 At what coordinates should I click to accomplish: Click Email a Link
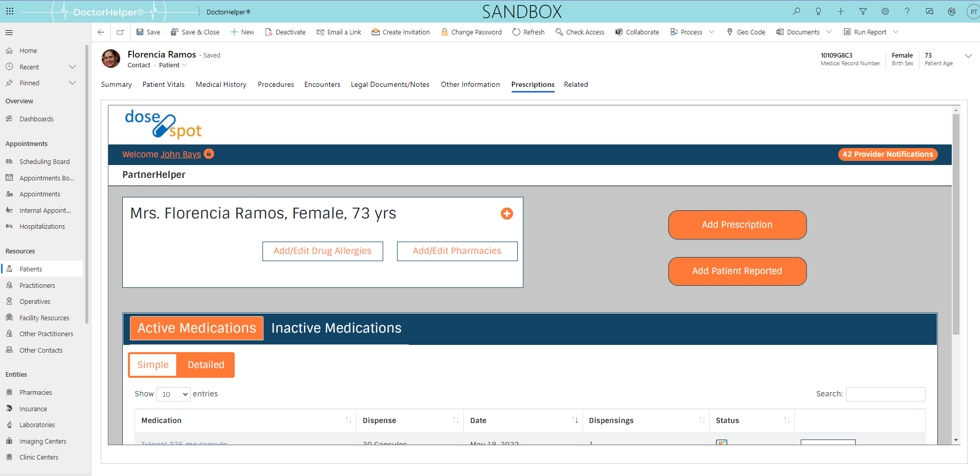point(339,32)
